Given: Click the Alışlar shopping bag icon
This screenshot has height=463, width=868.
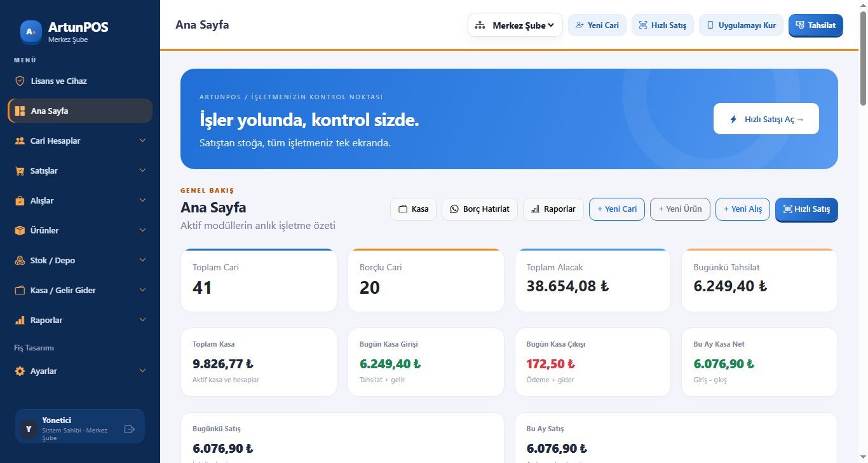Looking at the screenshot, I should 20,201.
